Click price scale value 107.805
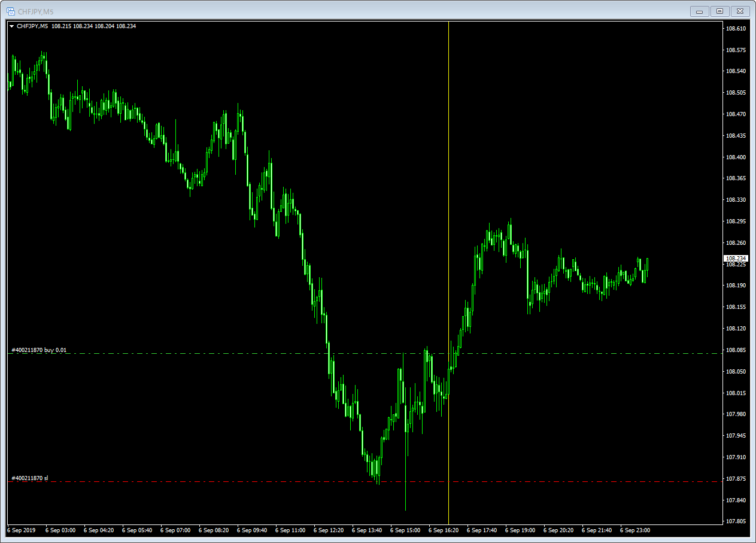756x543 pixels. click(x=736, y=522)
